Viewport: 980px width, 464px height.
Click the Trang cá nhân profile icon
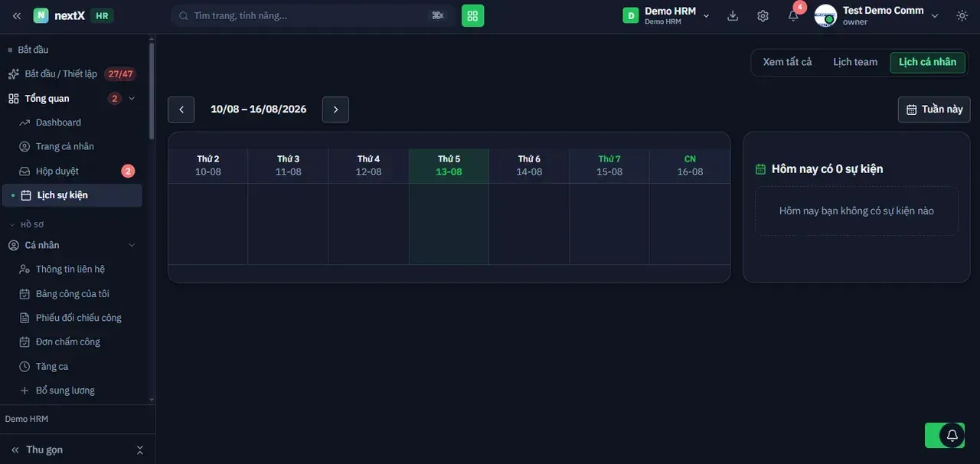[x=24, y=146]
